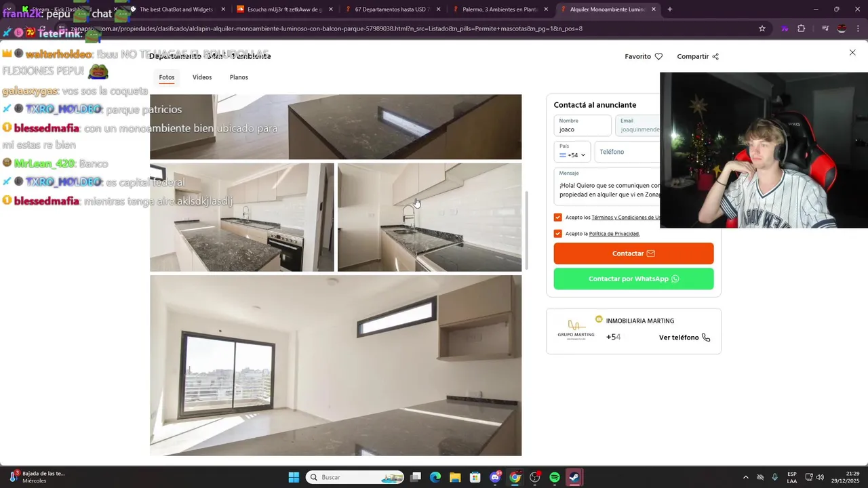
Task: Switch to 67 Departamentos hasta USD tab
Action: pyautogui.click(x=392, y=9)
